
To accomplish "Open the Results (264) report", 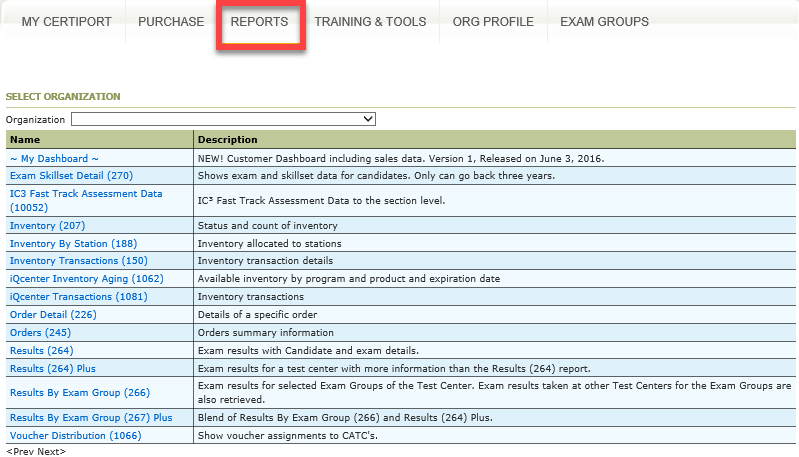I will [x=42, y=351].
